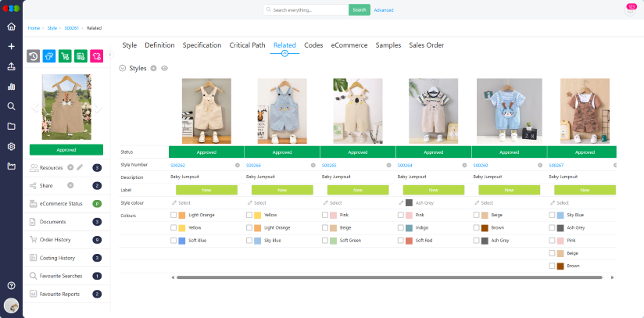Switch to the Critical Path tab
Screen dimensions: 644x318
(x=247, y=45)
